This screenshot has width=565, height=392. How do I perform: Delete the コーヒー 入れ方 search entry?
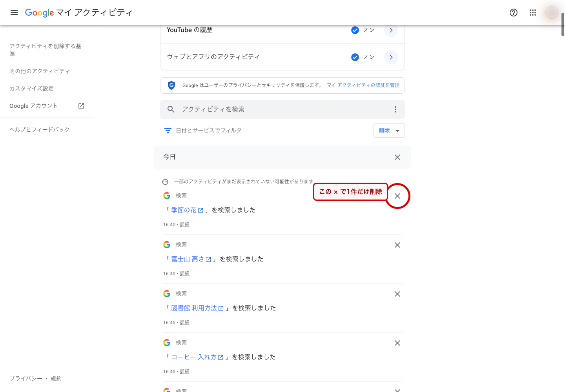[397, 343]
